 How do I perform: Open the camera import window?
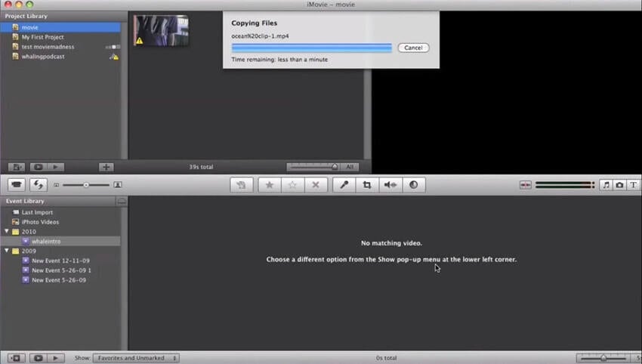pos(17,185)
